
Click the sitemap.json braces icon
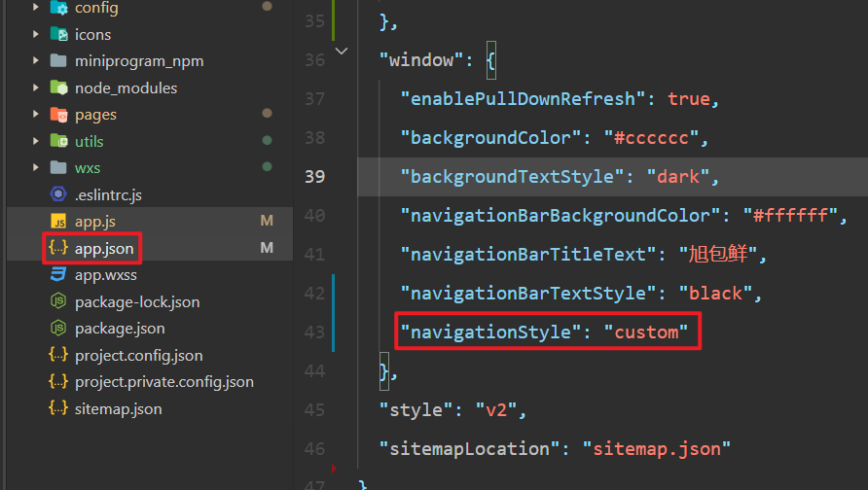58,408
